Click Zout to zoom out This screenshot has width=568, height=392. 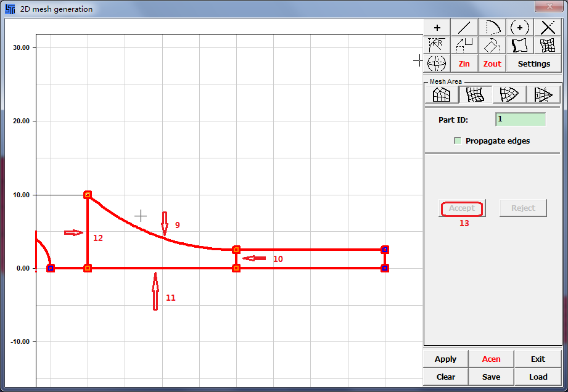492,63
